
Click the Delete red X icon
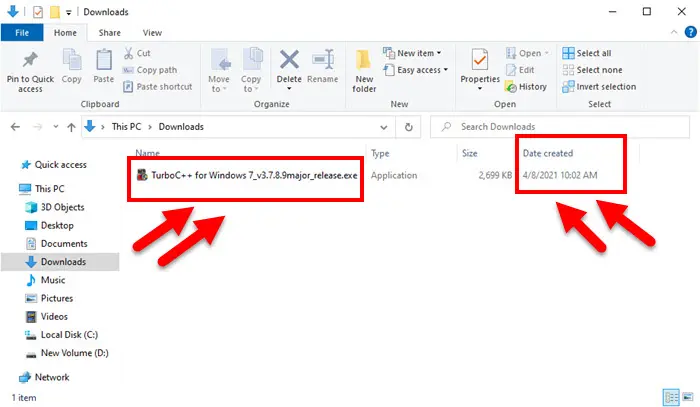[x=289, y=60]
